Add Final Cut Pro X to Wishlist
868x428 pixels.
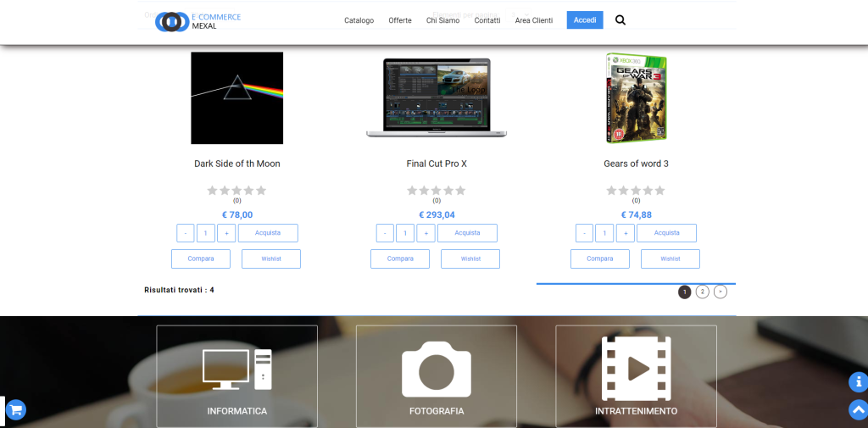pos(470,259)
